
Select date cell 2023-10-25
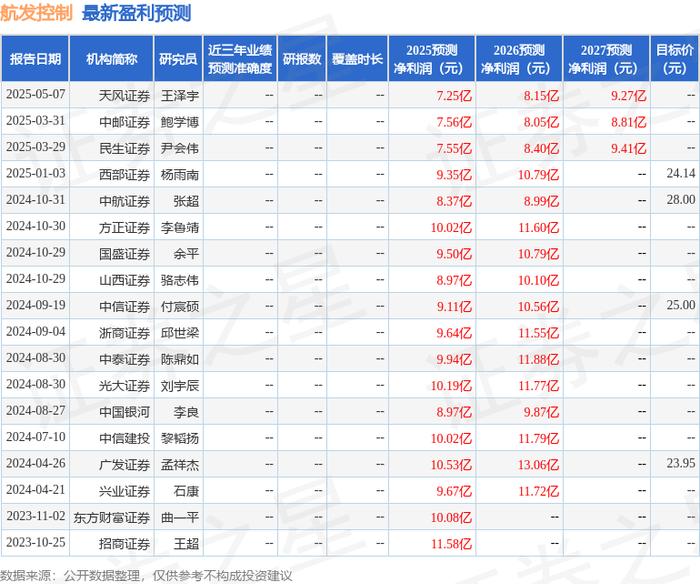tap(36, 542)
